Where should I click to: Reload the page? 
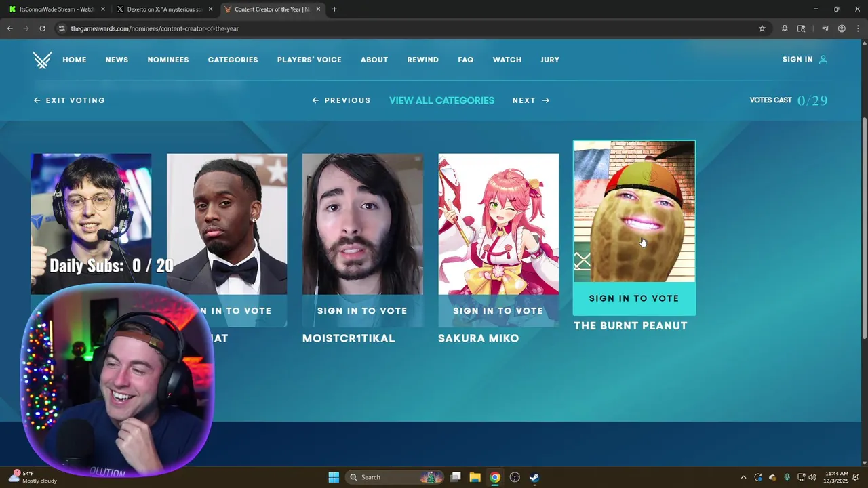42,28
